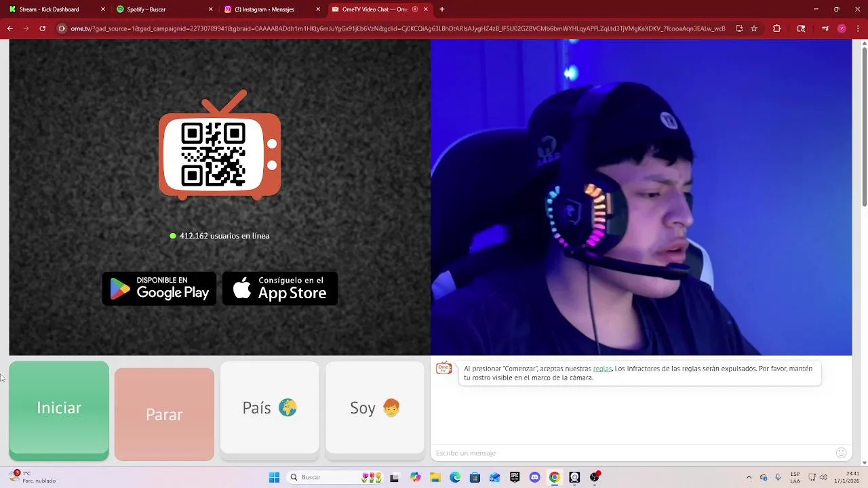Open the weather widget showing Parc. nublado

click(x=33, y=477)
